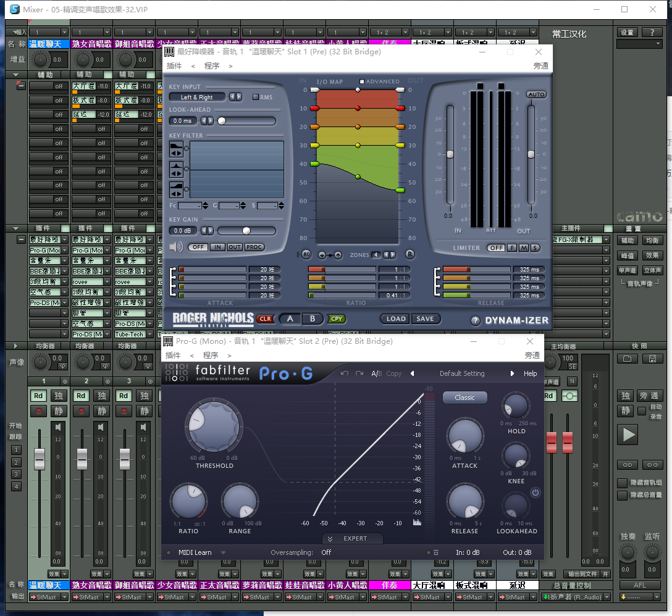Click the Dynam-izer question mark help icon
Image resolution: width=672 pixels, height=616 pixels.
pyautogui.click(x=476, y=320)
